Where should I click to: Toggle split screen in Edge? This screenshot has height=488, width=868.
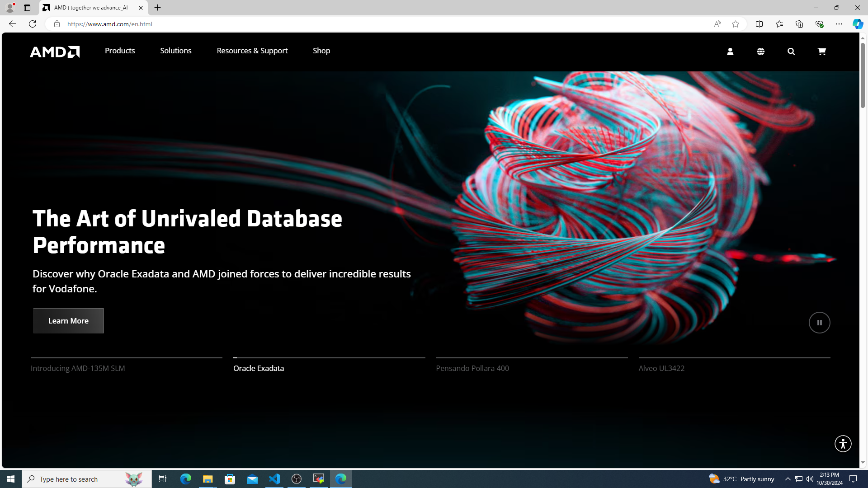click(x=759, y=24)
